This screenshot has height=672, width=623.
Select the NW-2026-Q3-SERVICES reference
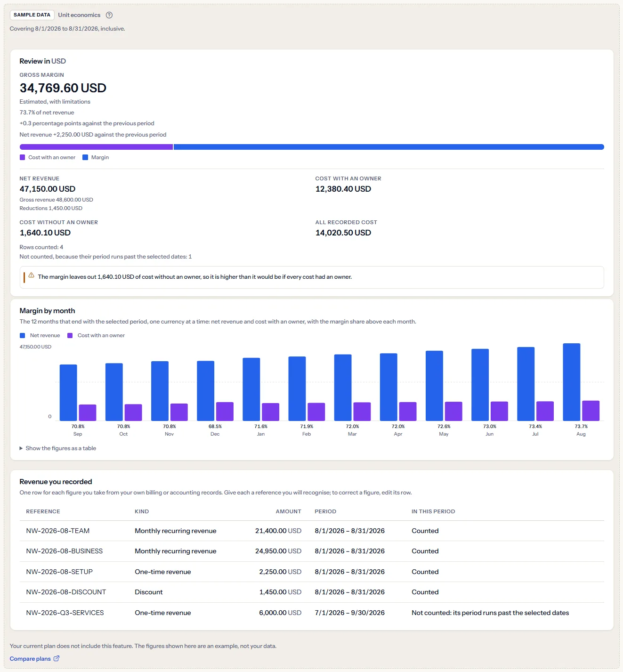click(65, 613)
